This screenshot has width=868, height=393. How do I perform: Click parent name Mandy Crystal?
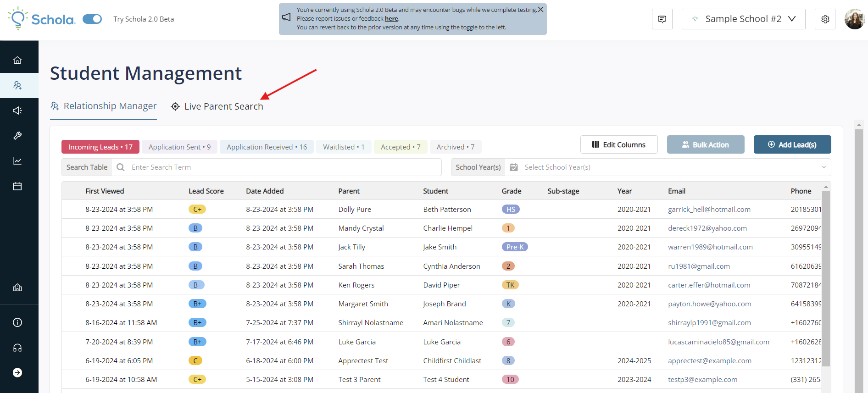pos(361,228)
